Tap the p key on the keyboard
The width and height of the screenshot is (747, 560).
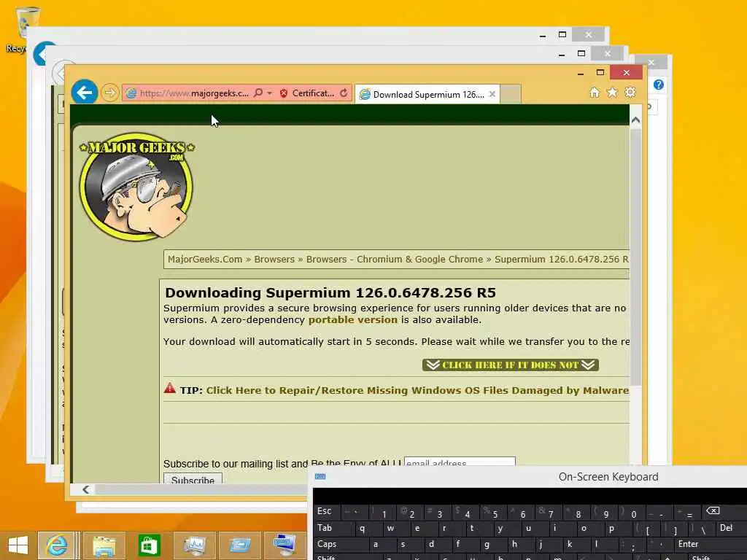point(618,528)
